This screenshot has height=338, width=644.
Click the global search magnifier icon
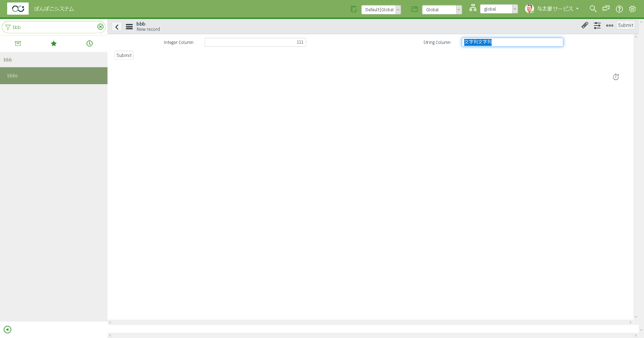[x=593, y=9]
